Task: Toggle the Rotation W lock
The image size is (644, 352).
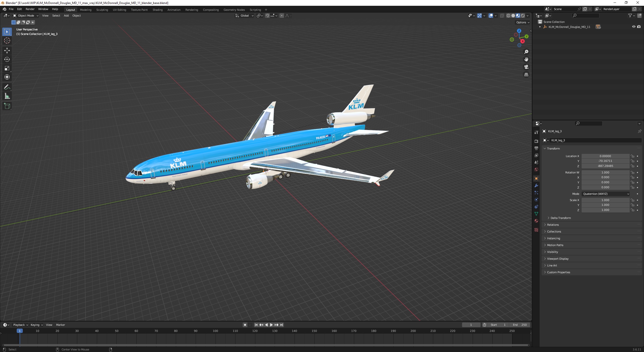Action: pyautogui.click(x=632, y=172)
